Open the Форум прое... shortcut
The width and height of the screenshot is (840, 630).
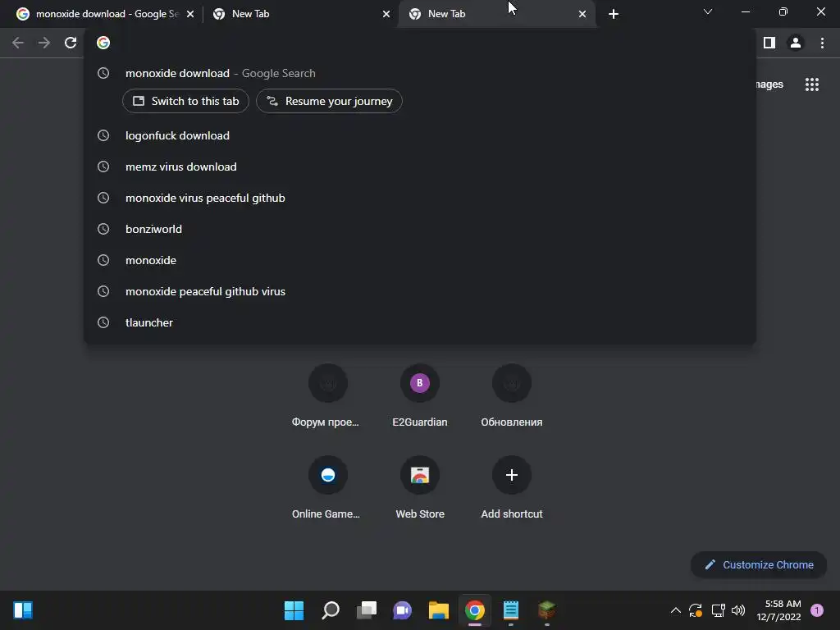(328, 396)
